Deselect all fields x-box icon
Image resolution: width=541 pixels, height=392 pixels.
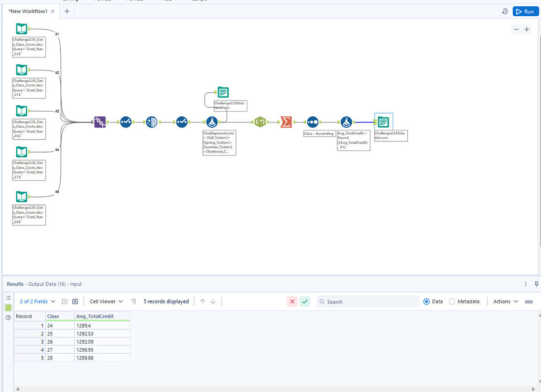point(75,301)
